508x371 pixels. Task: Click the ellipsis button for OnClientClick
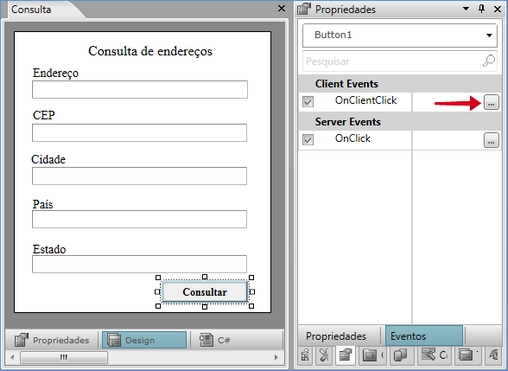tap(491, 102)
